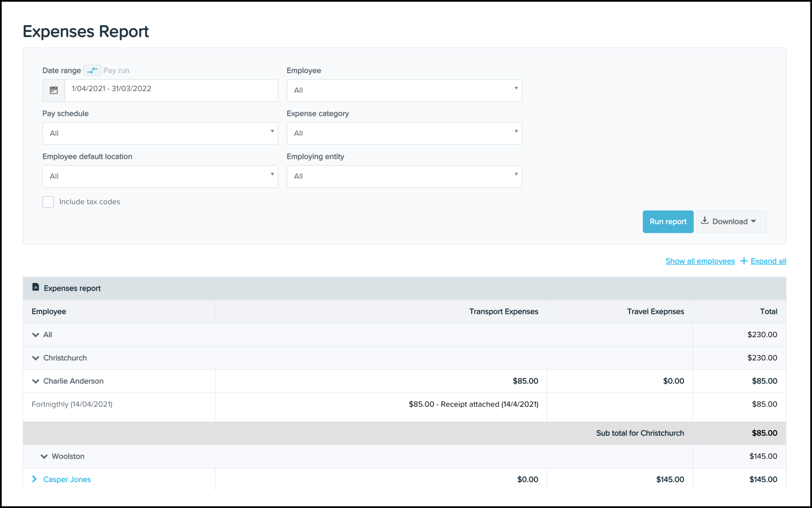Image resolution: width=812 pixels, height=508 pixels.
Task: Collapse the Christchurch group chevron
Action: coord(36,358)
